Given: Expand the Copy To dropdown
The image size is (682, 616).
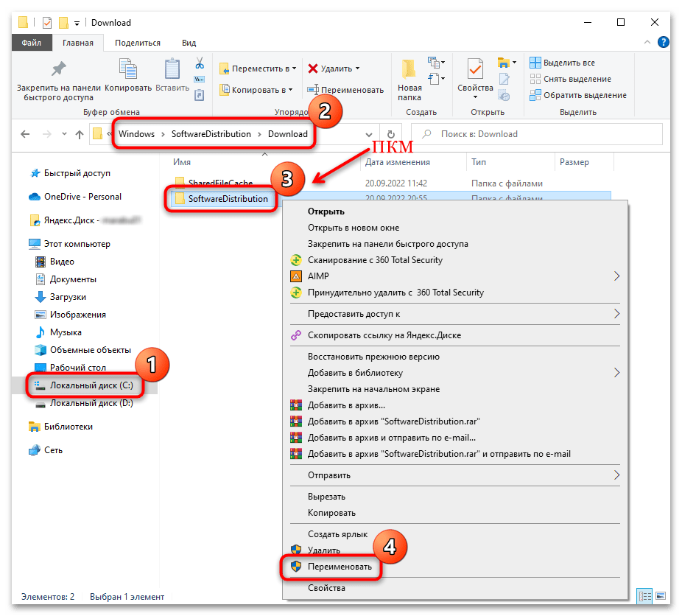Looking at the screenshot, I should click(290, 90).
